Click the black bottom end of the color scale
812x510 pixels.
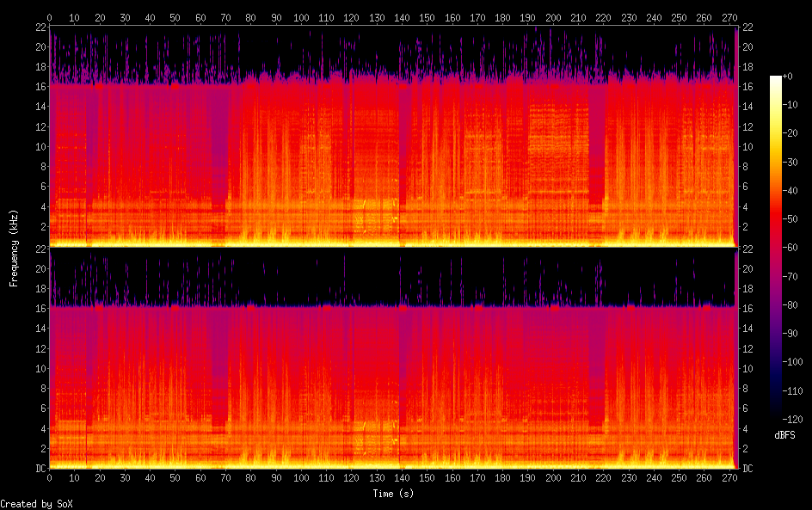point(776,416)
